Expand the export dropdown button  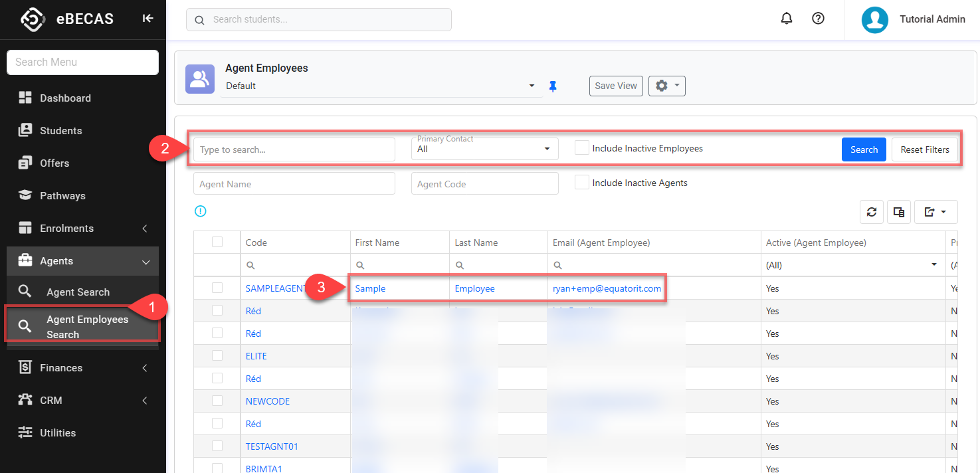(935, 212)
